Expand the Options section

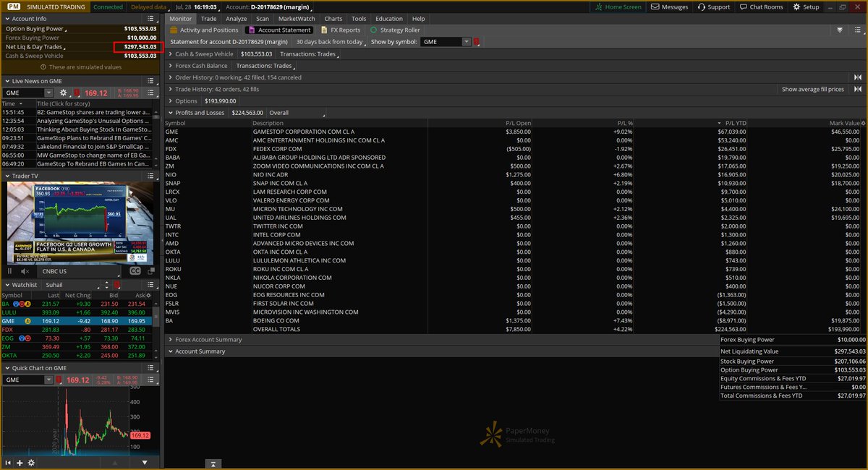tap(171, 101)
